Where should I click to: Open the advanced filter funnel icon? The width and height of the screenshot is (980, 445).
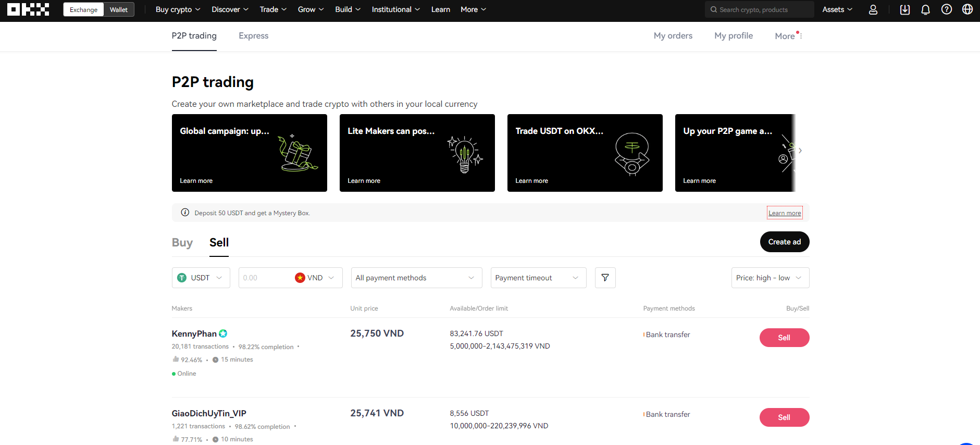tap(605, 278)
